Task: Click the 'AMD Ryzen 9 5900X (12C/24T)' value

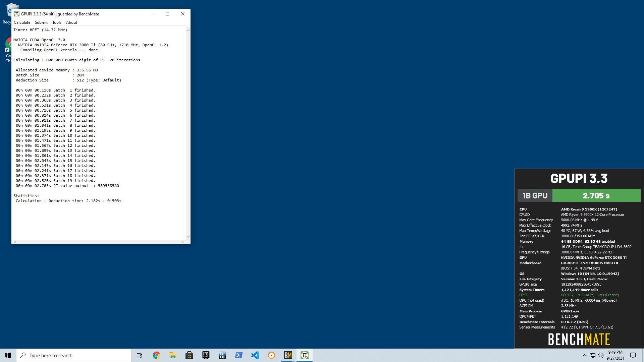Action: click(x=589, y=209)
